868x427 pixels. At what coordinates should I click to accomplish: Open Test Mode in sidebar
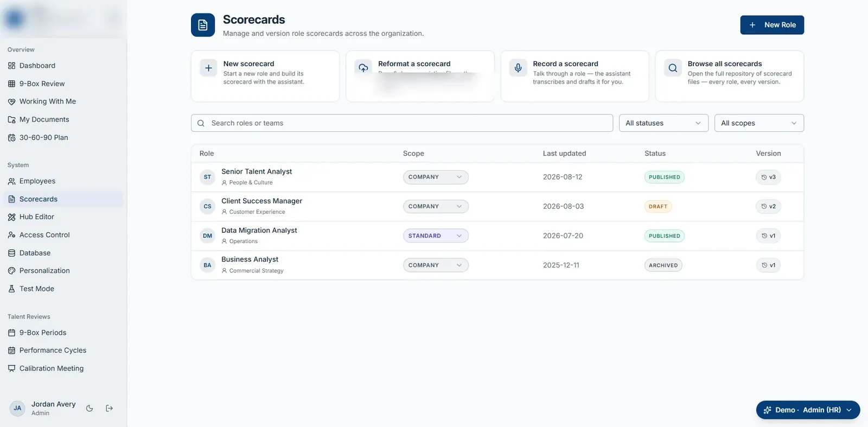click(x=63, y=289)
